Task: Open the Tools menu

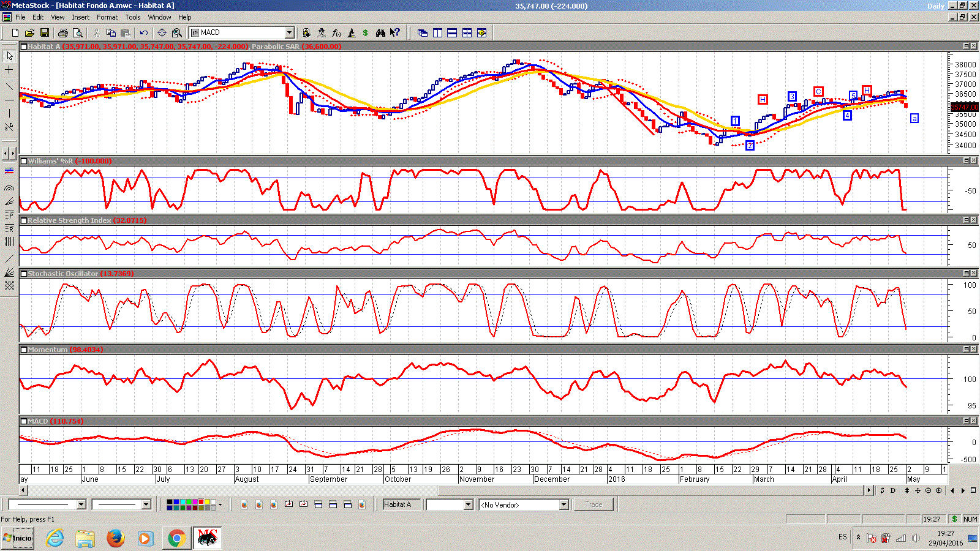Action: 133,17
